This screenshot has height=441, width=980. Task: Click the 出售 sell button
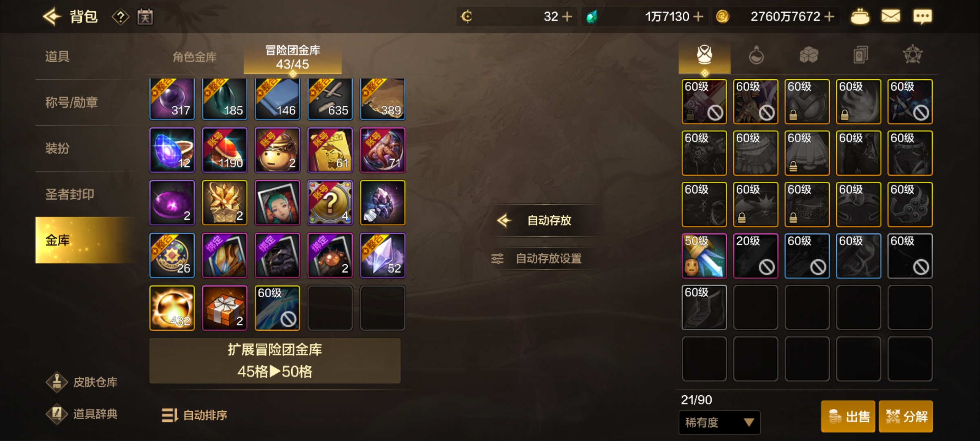pos(848,416)
